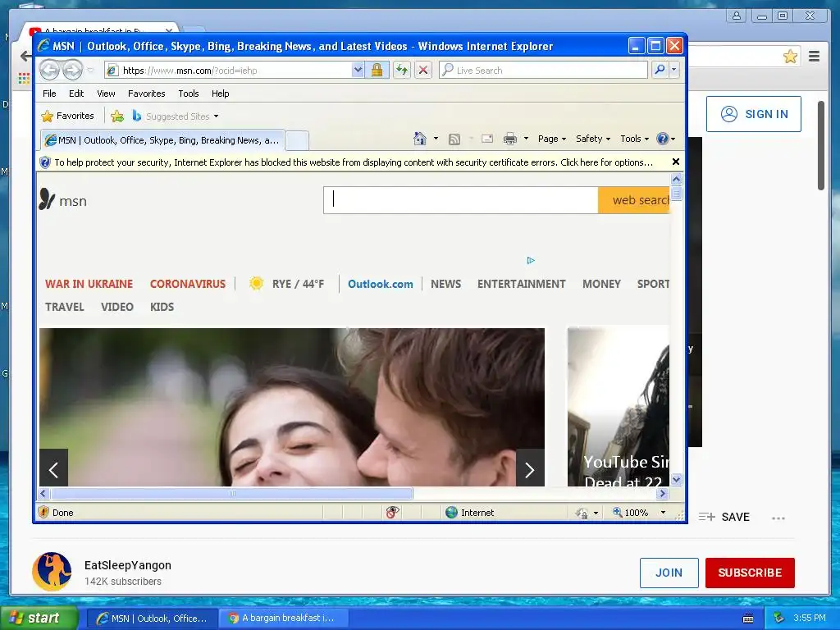Screen dimensions: 840x630
Task: Click the YouTube SIGN IN button
Action: pos(754,114)
